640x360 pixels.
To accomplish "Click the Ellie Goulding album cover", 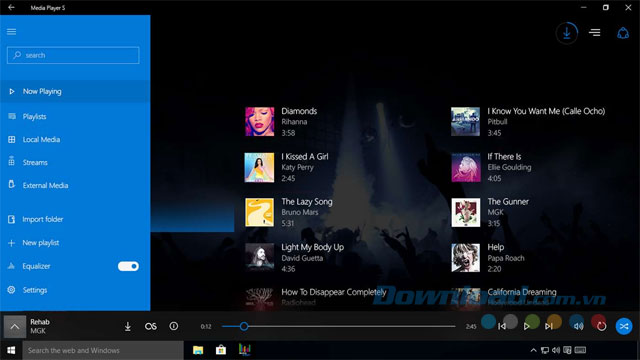I will (466, 167).
